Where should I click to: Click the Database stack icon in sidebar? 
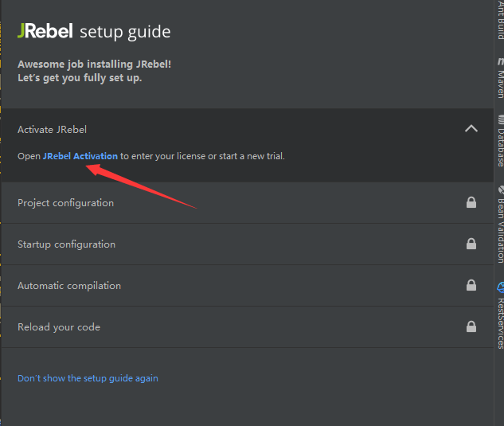coord(501,119)
